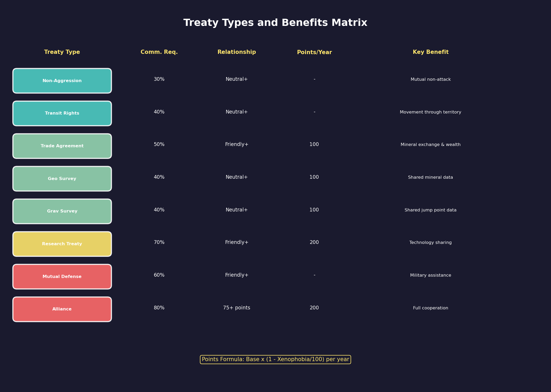Screen dimensions: 551x392
Task: Click the Treaty Type column header
Action: (62, 52)
